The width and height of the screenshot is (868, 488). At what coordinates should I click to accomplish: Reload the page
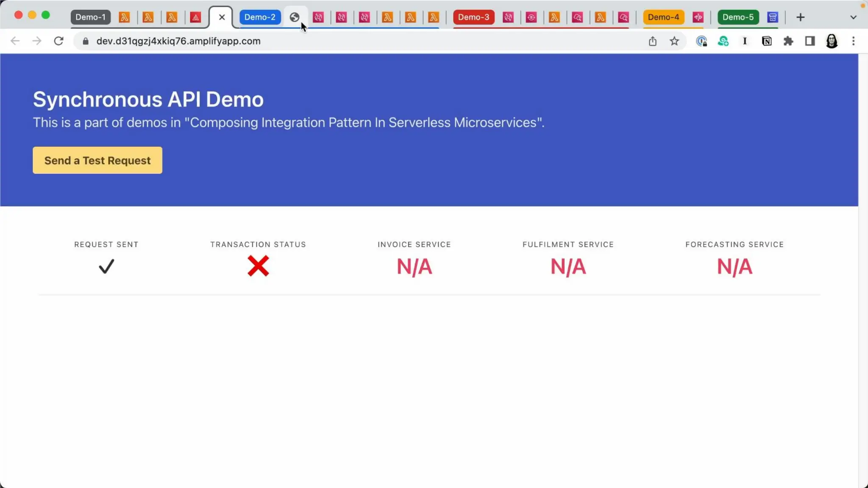pos(58,41)
